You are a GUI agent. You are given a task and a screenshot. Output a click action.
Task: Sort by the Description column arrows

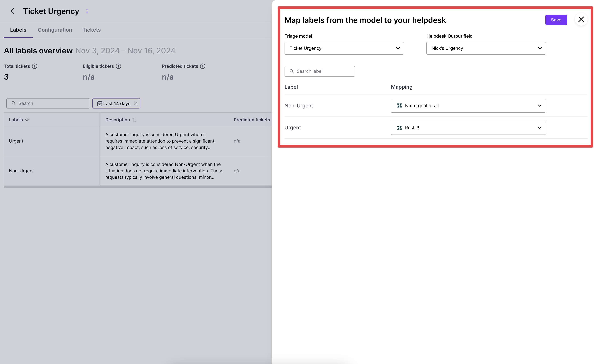click(134, 120)
